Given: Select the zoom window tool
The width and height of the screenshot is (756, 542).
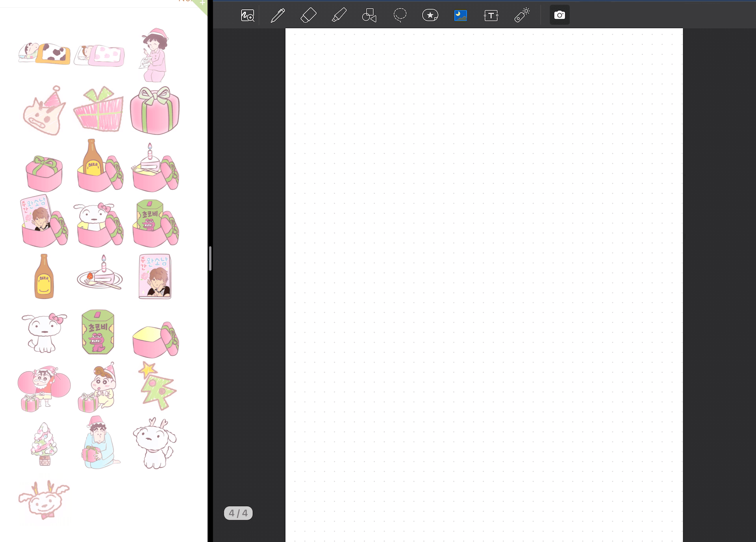Looking at the screenshot, I should click(x=247, y=15).
